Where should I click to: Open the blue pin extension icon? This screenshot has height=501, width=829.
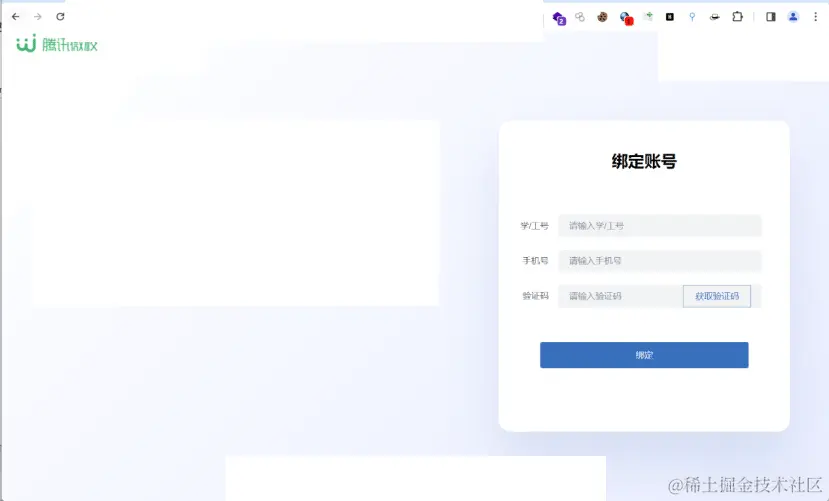point(692,17)
